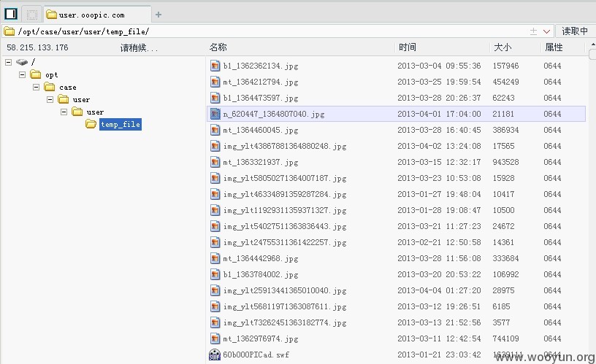Switch to the user.ooopic.com tab
The height and width of the screenshot is (364, 596).
(97, 15)
